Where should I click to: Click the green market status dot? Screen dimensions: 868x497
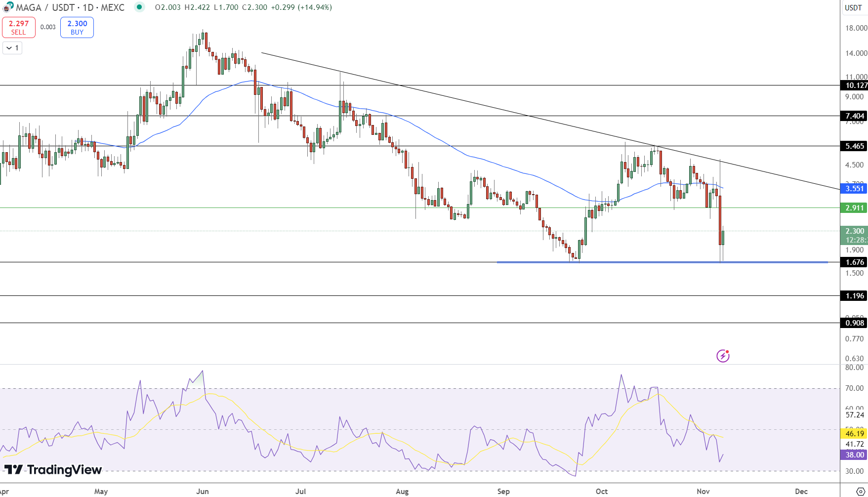[x=139, y=7]
